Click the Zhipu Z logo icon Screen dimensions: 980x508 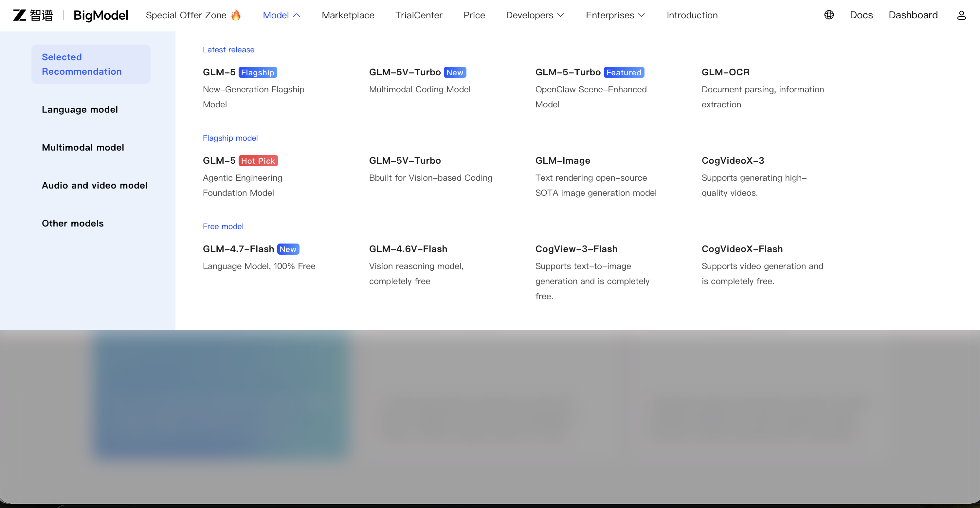20,15
